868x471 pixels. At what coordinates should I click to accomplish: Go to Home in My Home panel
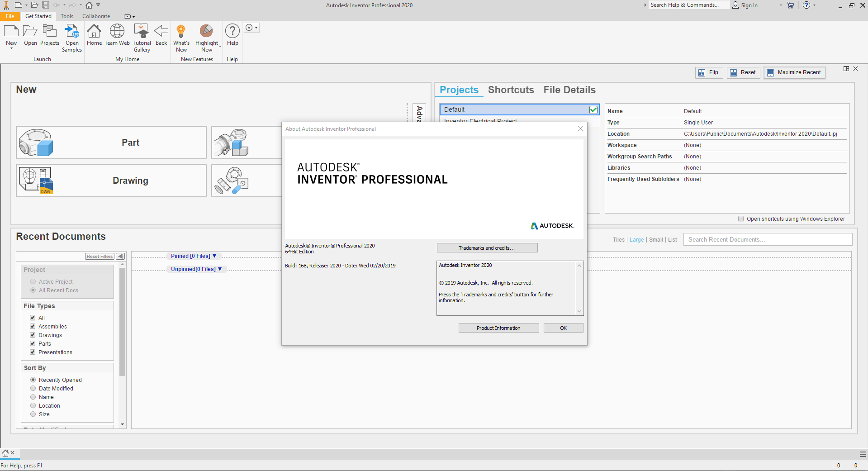(x=94, y=32)
